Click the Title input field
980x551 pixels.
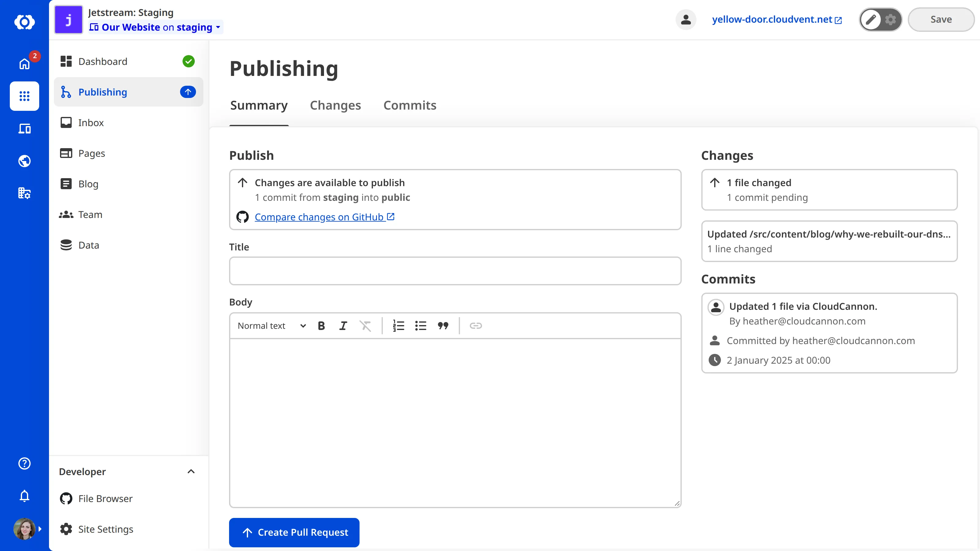455,271
